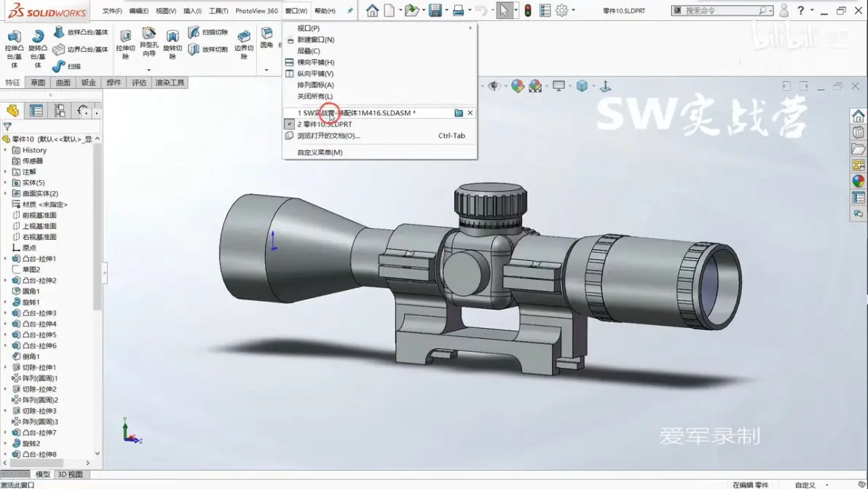Click the 边界凸台/基体 boundary boss tool
This screenshot has width=868, height=489.
[81, 50]
